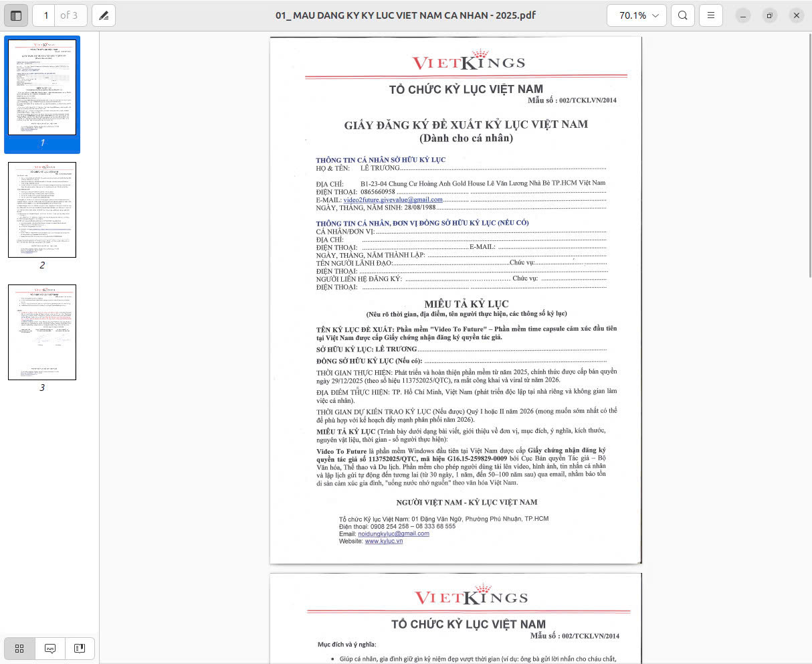Select page 2 thumbnail
The width and height of the screenshot is (812, 664).
pos(42,210)
